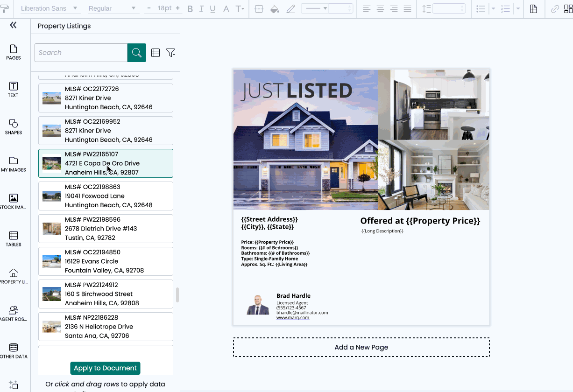Open the Shapes panel
The image size is (573, 392).
14,127
